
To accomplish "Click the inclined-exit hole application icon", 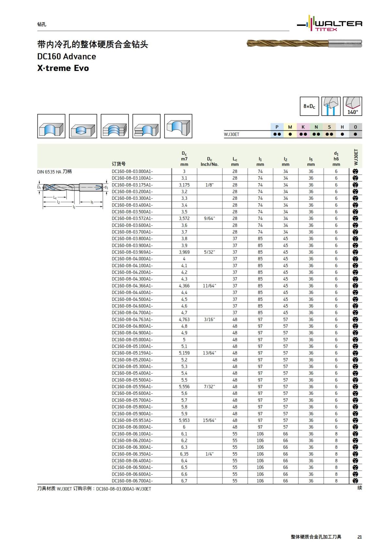I will (178, 126).
